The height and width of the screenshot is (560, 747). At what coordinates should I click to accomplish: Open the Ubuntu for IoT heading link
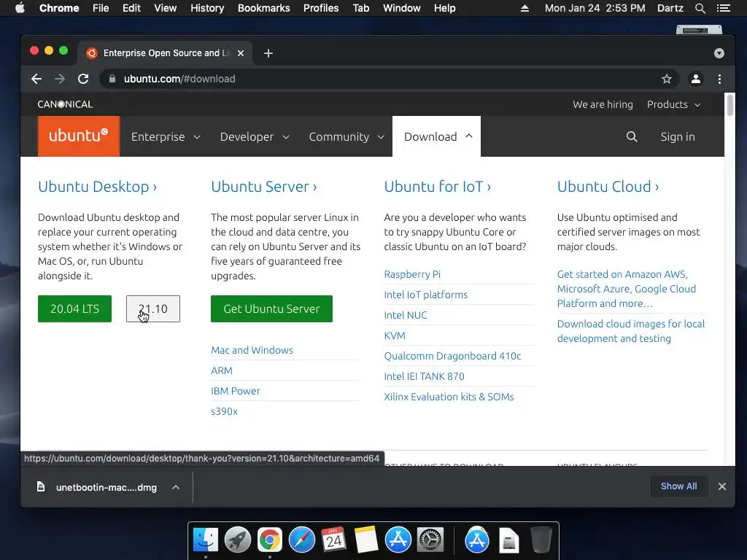point(438,186)
